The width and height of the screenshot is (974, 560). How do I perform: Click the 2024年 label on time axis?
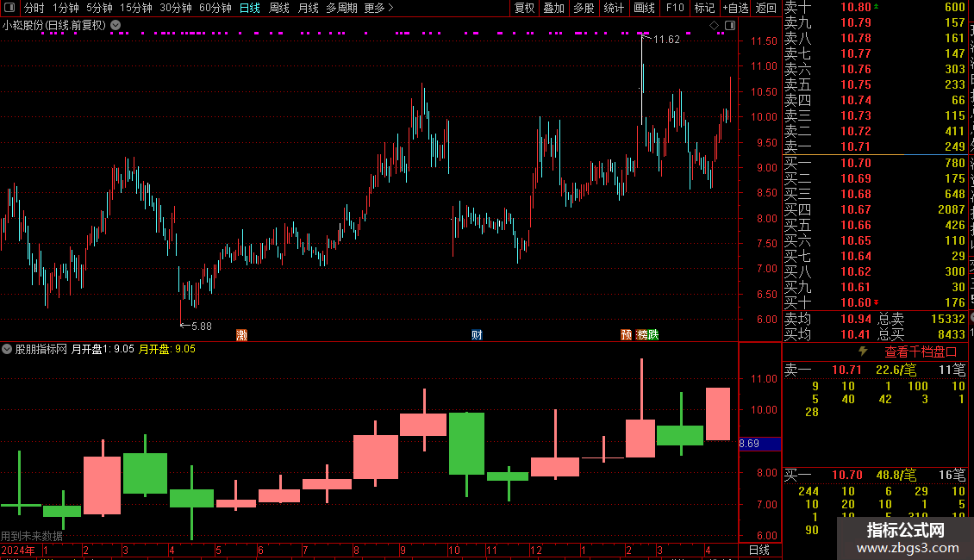tap(18, 550)
